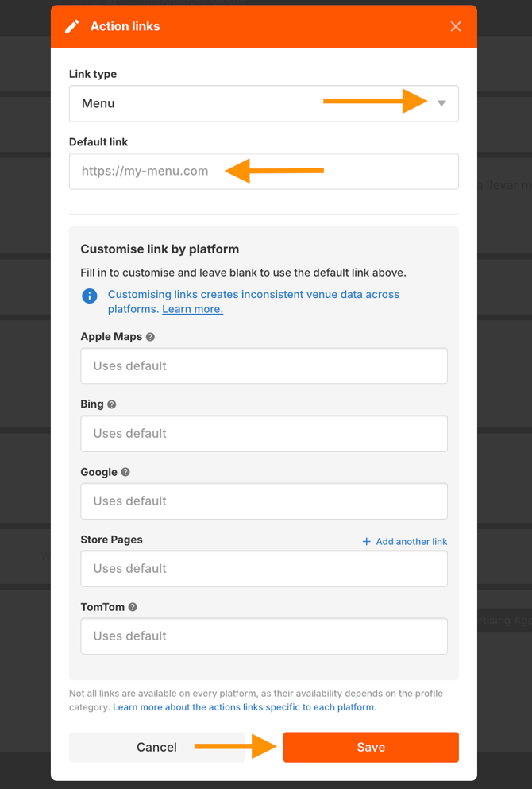Click the Cancel button

point(157,747)
